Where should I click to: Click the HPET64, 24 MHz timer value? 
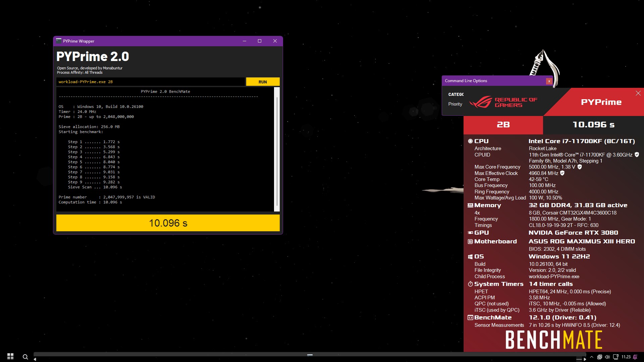pos(570,292)
